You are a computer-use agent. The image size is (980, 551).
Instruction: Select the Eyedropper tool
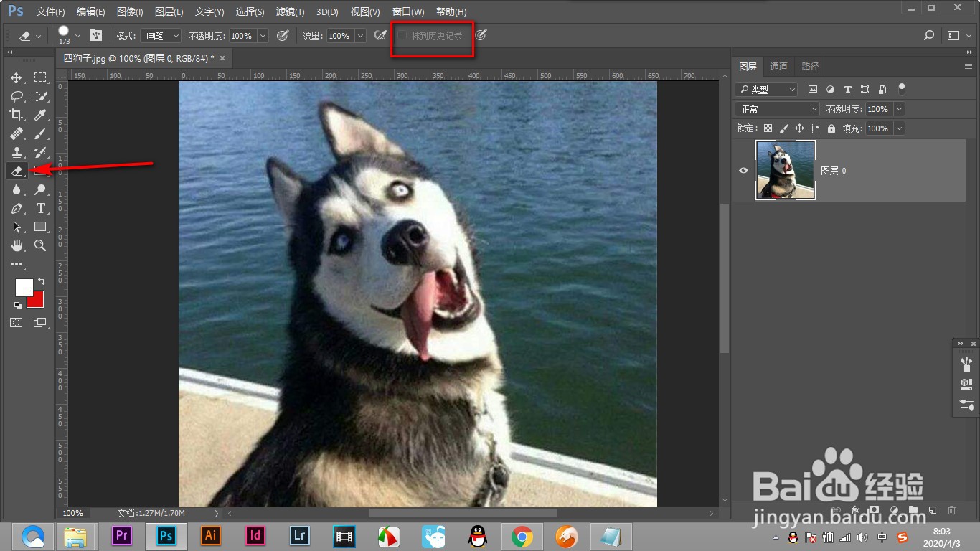(40, 115)
